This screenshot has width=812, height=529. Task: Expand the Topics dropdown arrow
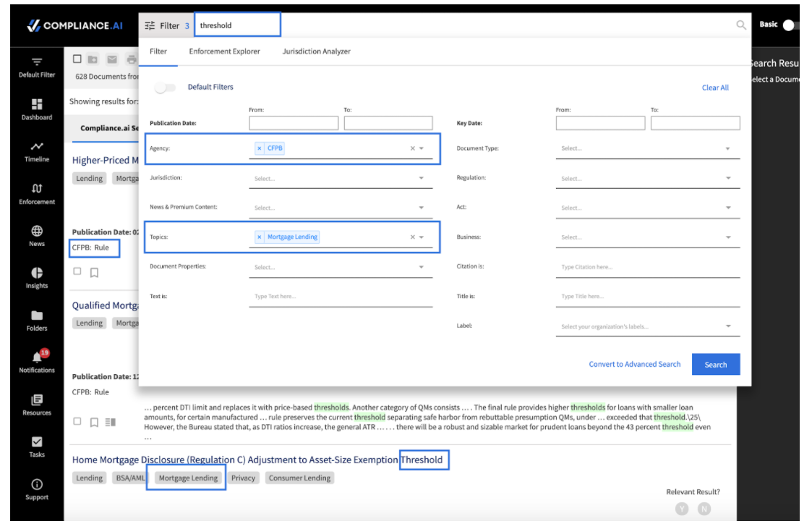coord(422,237)
